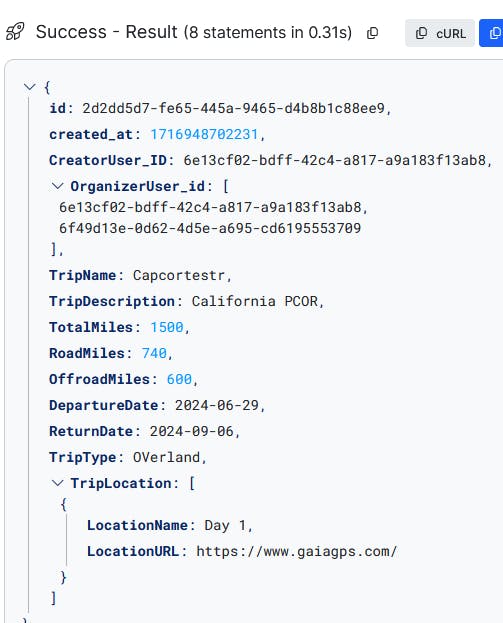503x623 pixels.
Task: Click the CreatorUser_ID key label
Action: click(x=108, y=160)
